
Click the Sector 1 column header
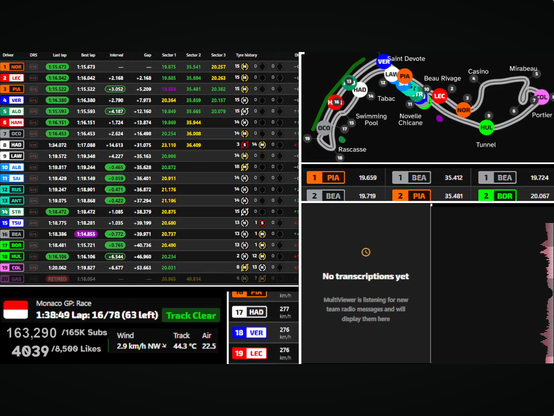[x=169, y=55]
